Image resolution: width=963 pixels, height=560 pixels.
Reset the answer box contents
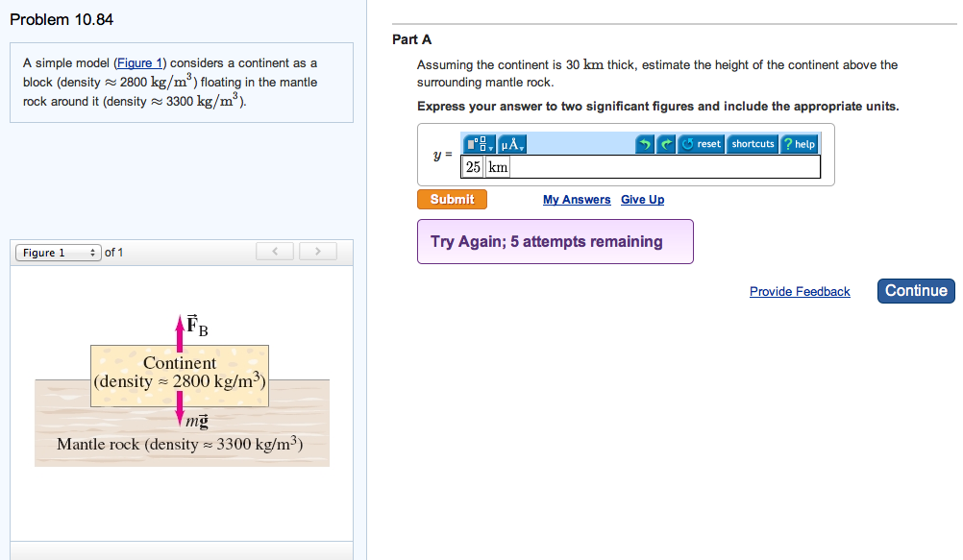tap(701, 144)
